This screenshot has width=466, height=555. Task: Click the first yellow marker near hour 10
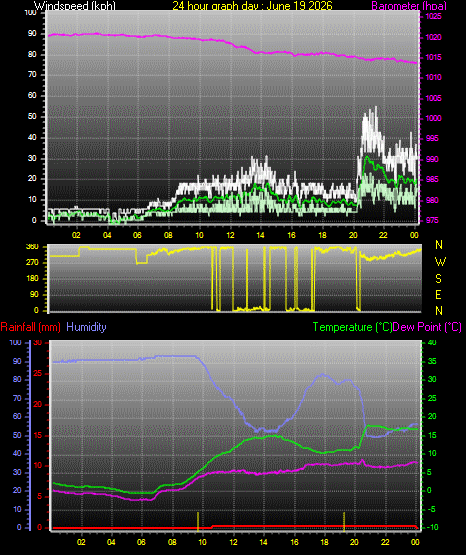(x=198, y=521)
